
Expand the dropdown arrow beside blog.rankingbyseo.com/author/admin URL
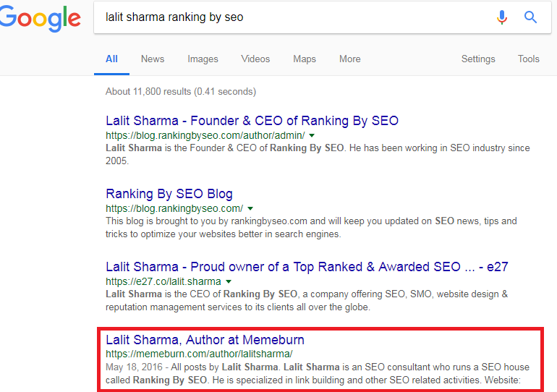pyautogui.click(x=312, y=135)
